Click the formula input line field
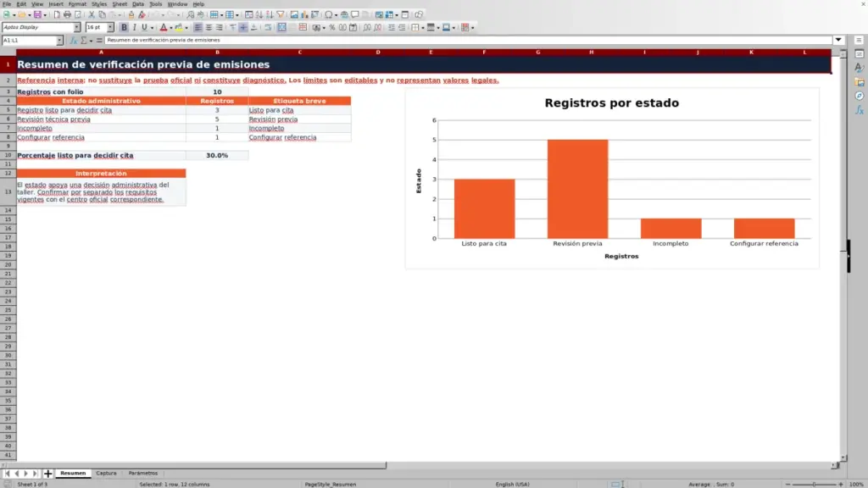This screenshot has width=868, height=488. click(x=468, y=40)
